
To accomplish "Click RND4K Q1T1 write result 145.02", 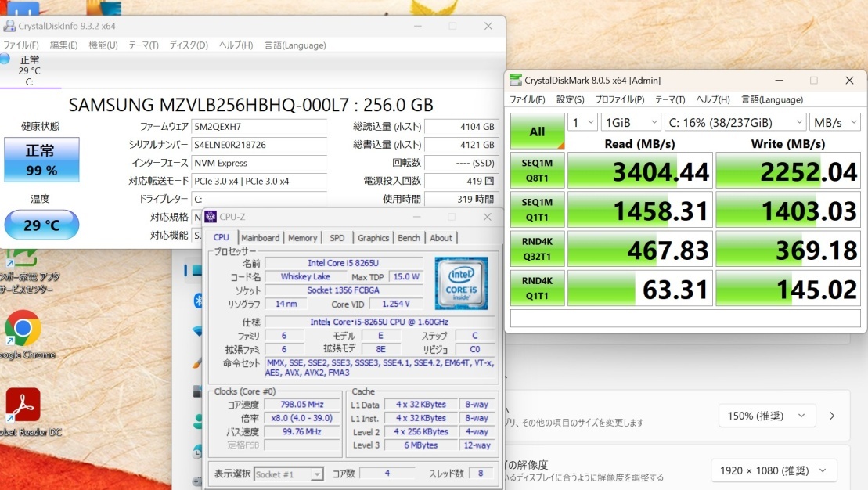I will pyautogui.click(x=788, y=289).
